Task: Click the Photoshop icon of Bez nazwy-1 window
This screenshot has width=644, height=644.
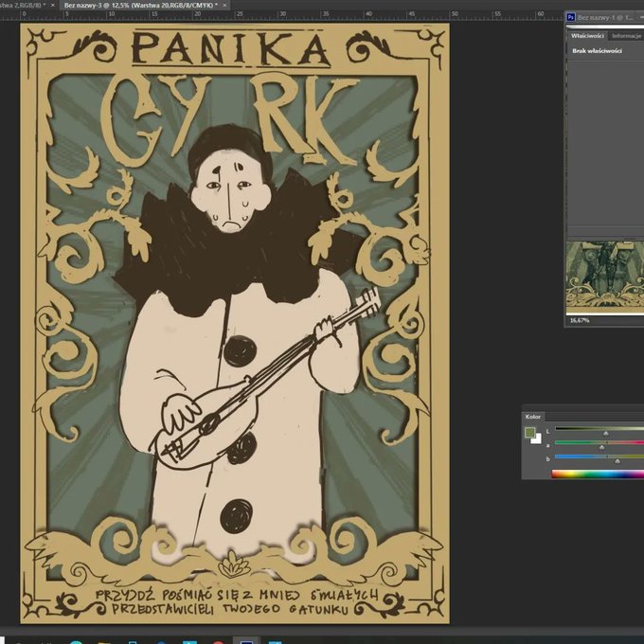Action: (571, 18)
